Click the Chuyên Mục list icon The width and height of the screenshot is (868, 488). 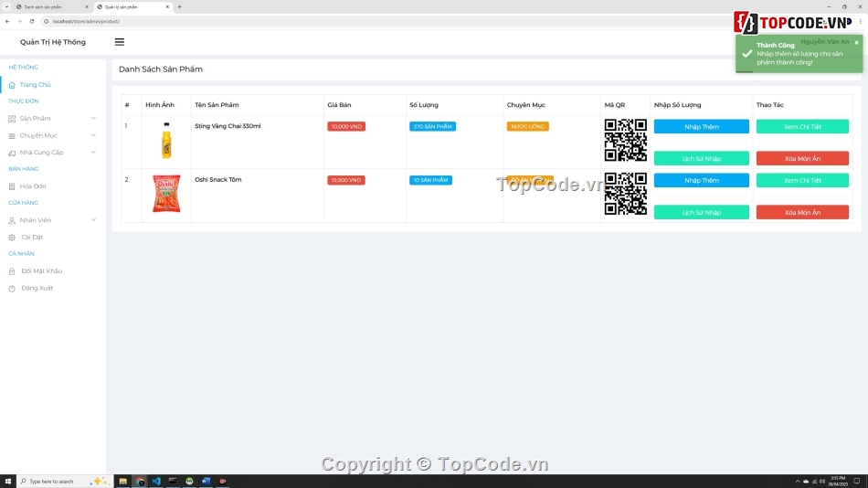(x=12, y=136)
